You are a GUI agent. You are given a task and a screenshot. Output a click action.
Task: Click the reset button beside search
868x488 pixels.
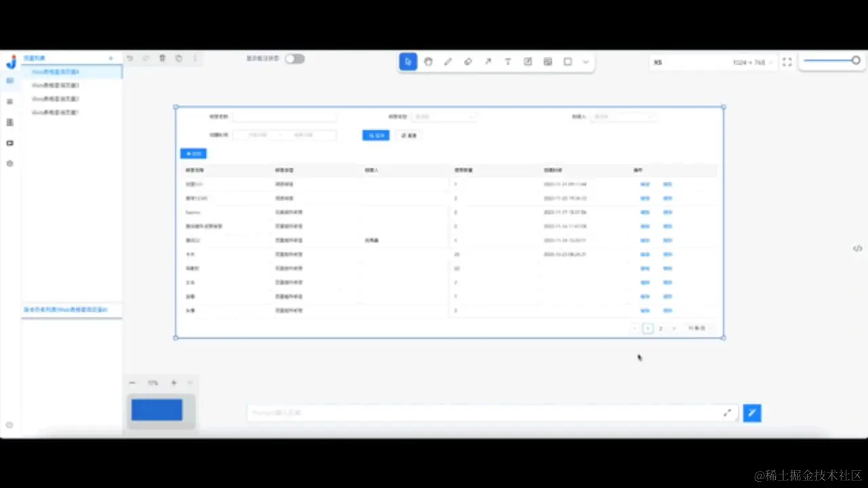tap(409, 136)
